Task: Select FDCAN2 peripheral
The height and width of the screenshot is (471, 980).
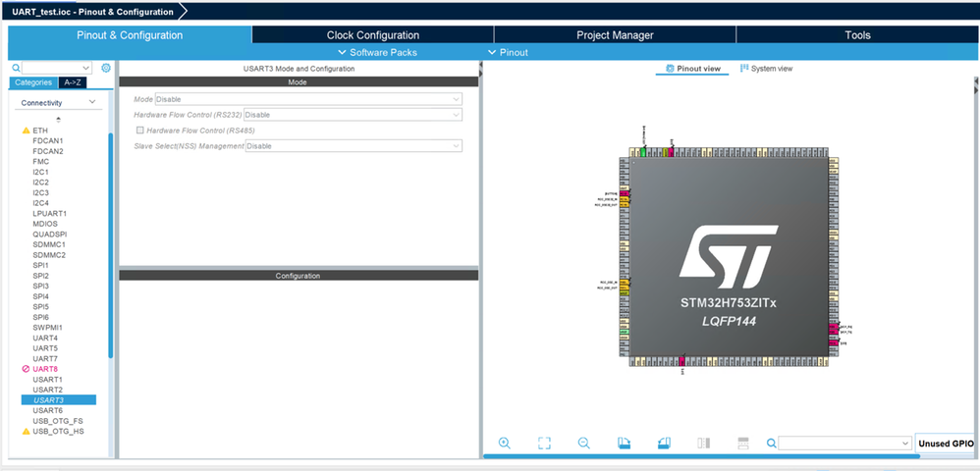Action: [48, 151]
